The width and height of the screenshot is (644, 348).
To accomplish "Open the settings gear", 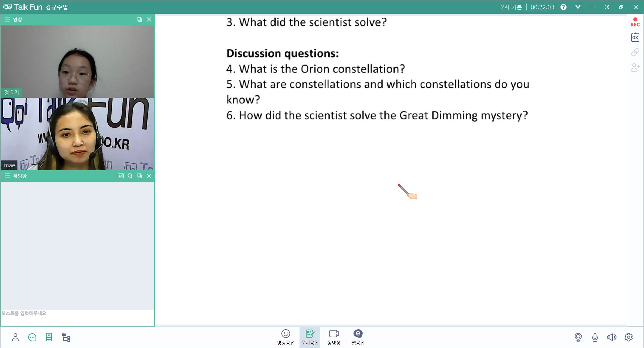I will 629,337.
